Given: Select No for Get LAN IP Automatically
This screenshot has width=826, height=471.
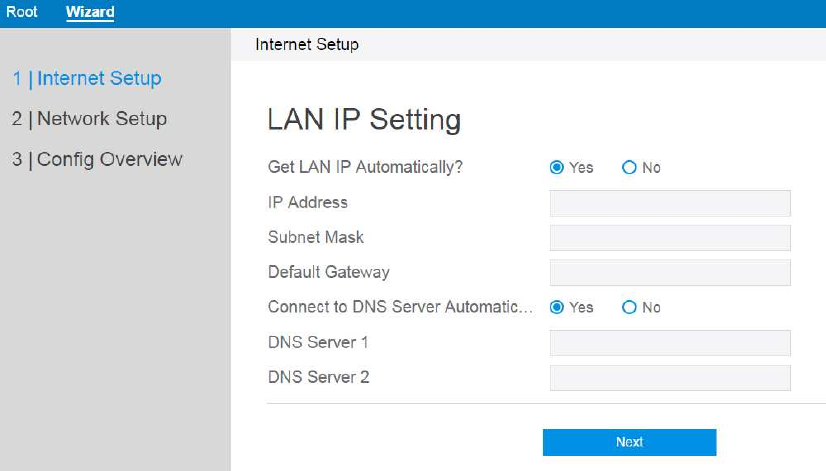Looking at the screenshot, I should click(630, 168).
